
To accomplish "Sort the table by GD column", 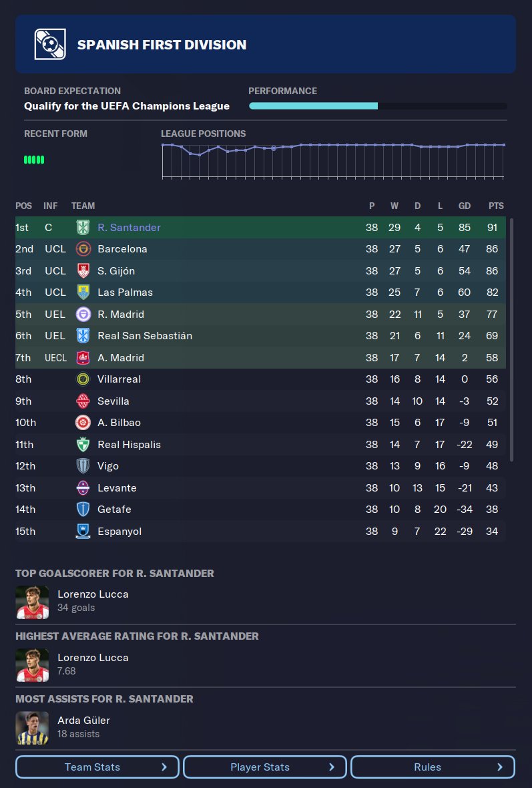I will 464,206.
